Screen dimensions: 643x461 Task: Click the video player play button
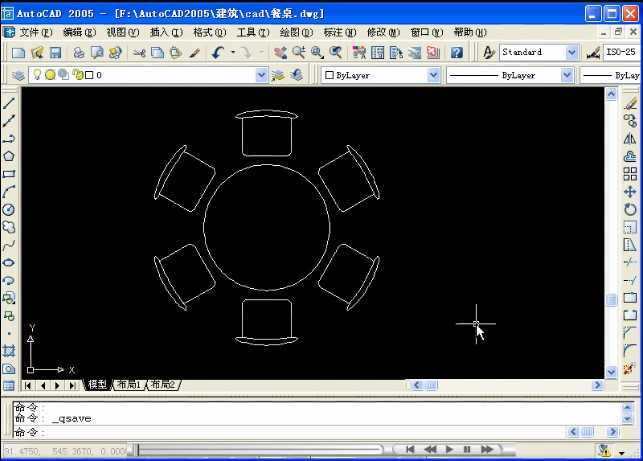click(449, 450)
